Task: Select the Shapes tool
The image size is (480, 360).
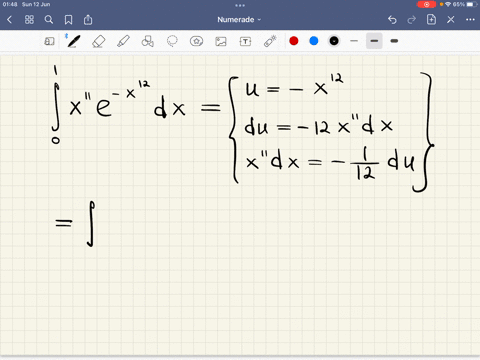Action: click(x=147, y=41)
